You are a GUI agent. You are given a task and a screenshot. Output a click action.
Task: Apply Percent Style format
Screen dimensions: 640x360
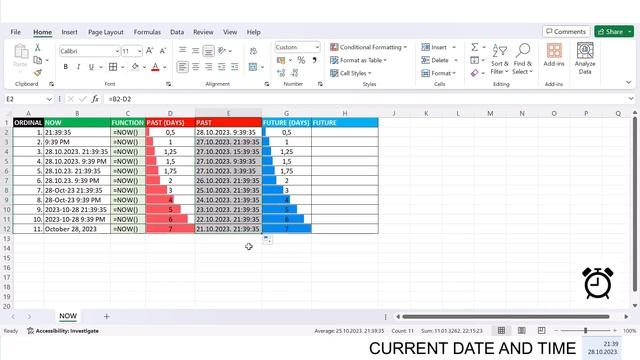tap(301, 60)
